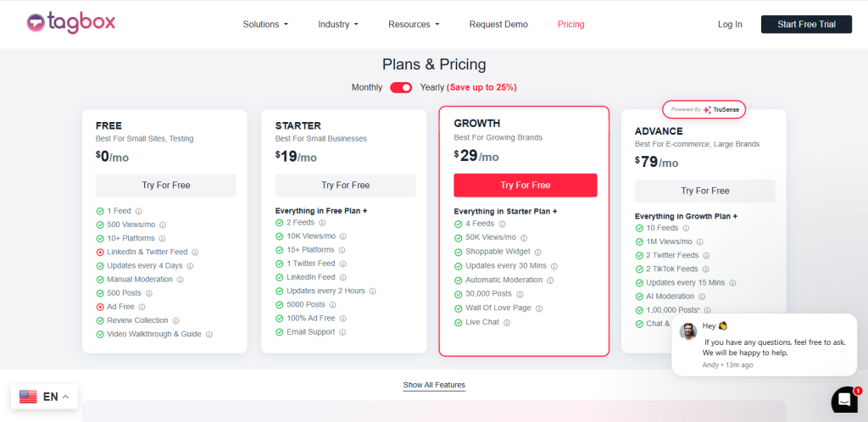Click Try For Free on Growth plan
The width and height of the screenshot is (868, 422).
click(x=525, y=186)
